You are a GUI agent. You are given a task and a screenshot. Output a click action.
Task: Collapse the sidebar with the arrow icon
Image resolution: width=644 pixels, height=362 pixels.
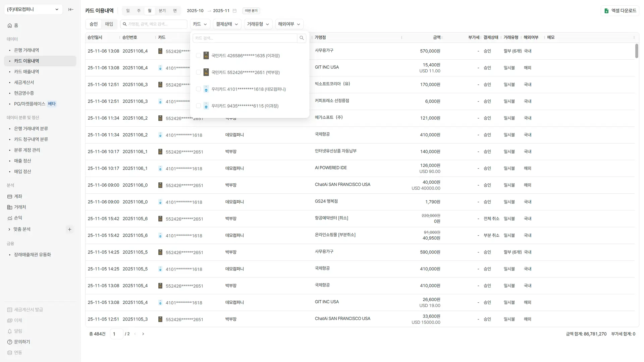[x=71, y=9]
